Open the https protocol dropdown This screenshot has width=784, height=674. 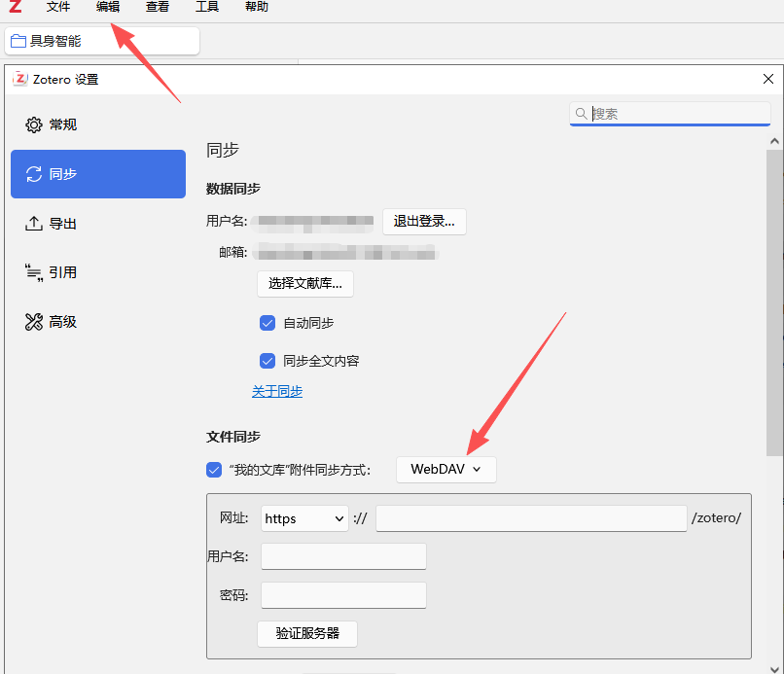pyautogui.click(x=304, y=518)
